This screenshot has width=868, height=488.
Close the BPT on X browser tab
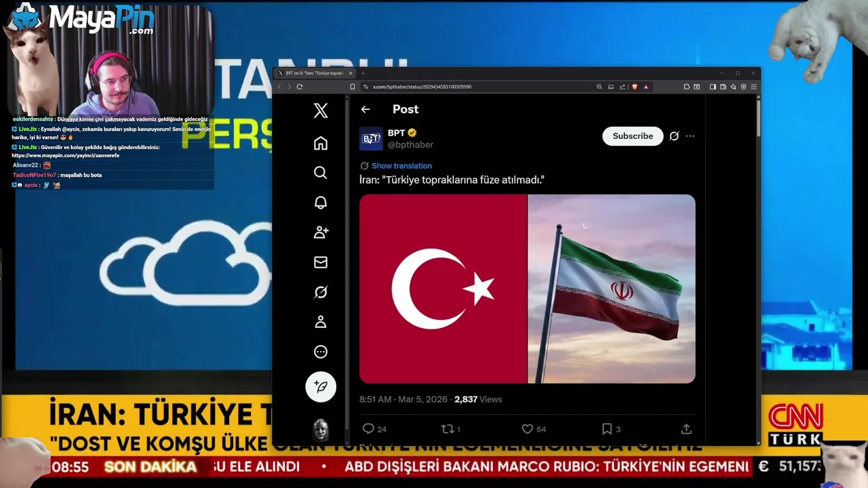351,73
